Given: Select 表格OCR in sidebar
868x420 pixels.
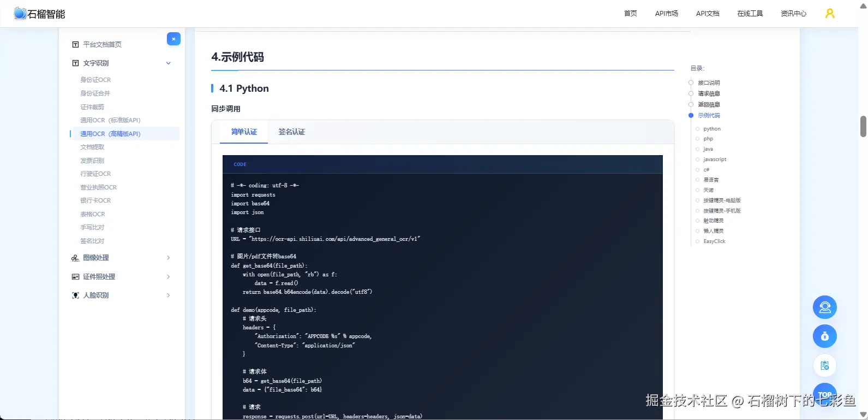Looking at the screenshot, I should click(93, 214).
